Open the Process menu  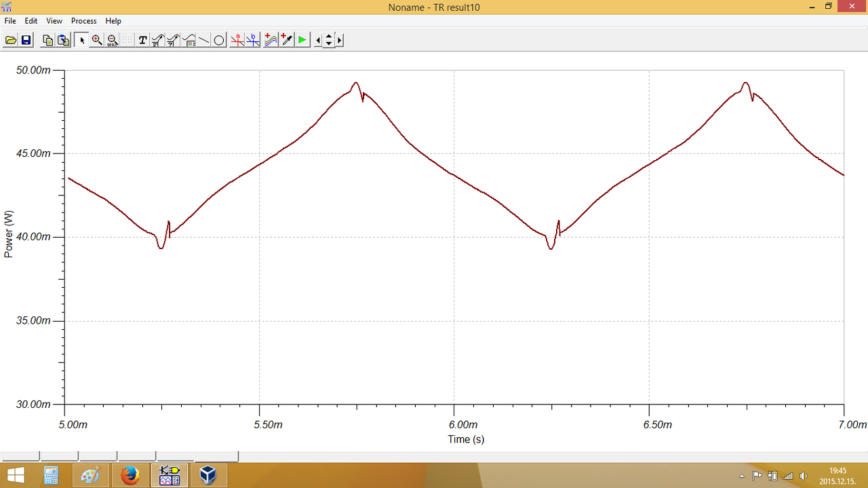[84, 21]
